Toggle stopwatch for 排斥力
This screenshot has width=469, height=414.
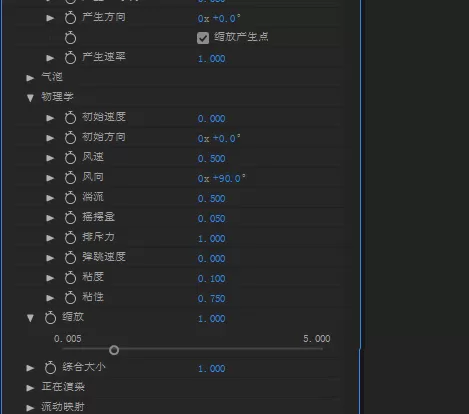coord(70,238)
